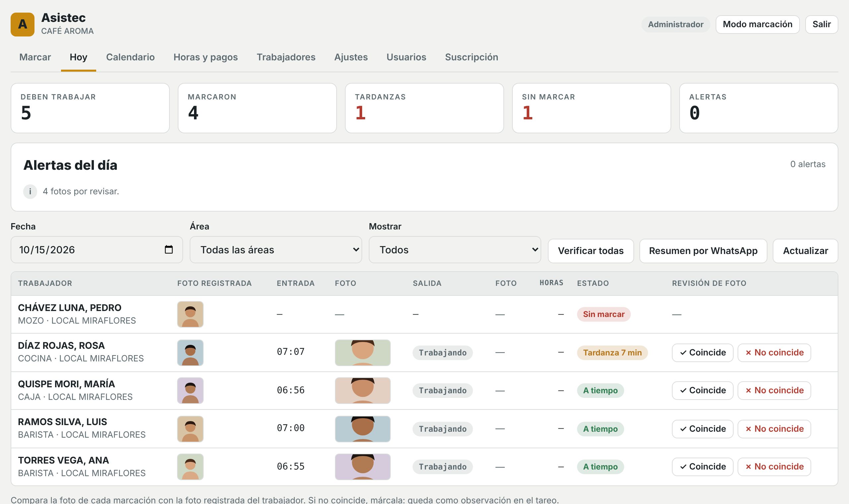Go to the Calendario tab
Viewport: 849px width, 504px height.
[x=130, y=57]
